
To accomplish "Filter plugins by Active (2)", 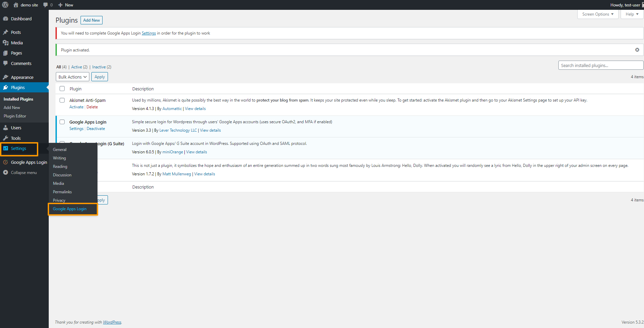I will 79,67.
